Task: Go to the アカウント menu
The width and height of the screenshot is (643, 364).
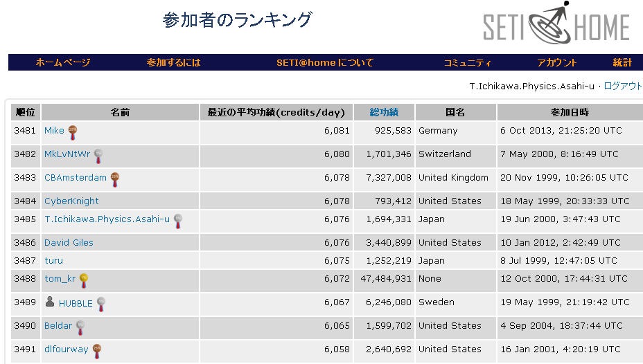Action: 556,62
